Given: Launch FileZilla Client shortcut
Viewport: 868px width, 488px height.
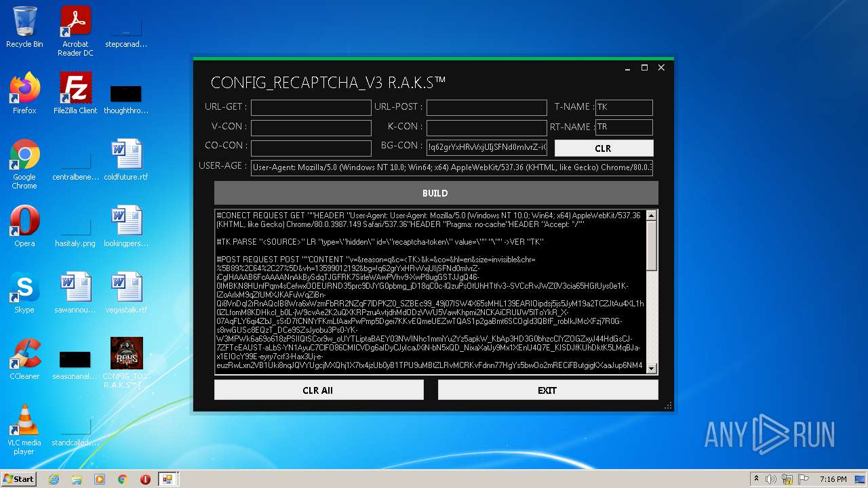Looking at the screenshot, I should click(75, 94).
